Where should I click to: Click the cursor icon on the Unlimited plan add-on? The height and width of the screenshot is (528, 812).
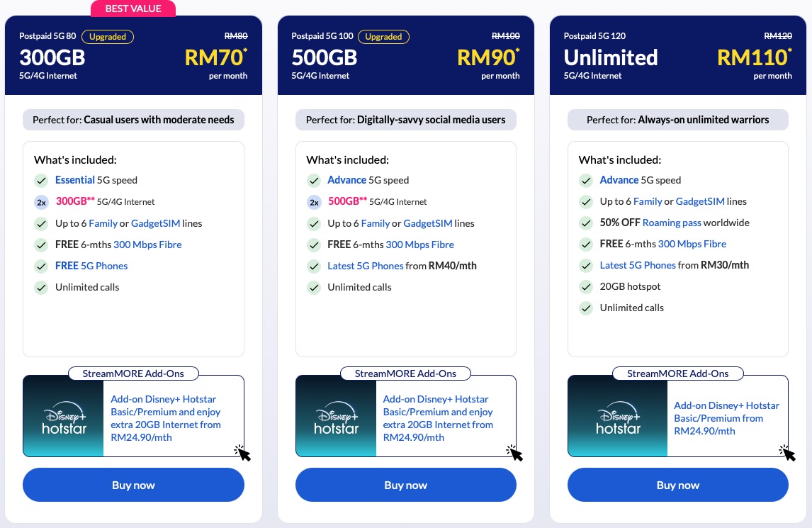coord(787,452)
